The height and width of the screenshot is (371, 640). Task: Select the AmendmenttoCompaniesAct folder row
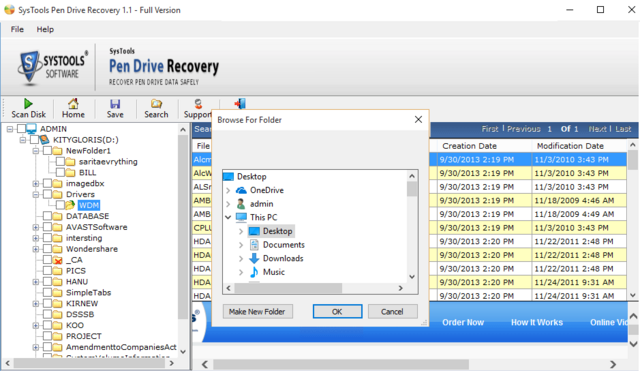tap(121, 347)
